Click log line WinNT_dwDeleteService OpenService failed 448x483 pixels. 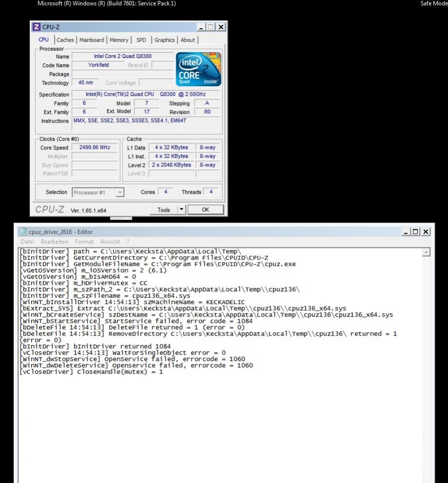136,365
